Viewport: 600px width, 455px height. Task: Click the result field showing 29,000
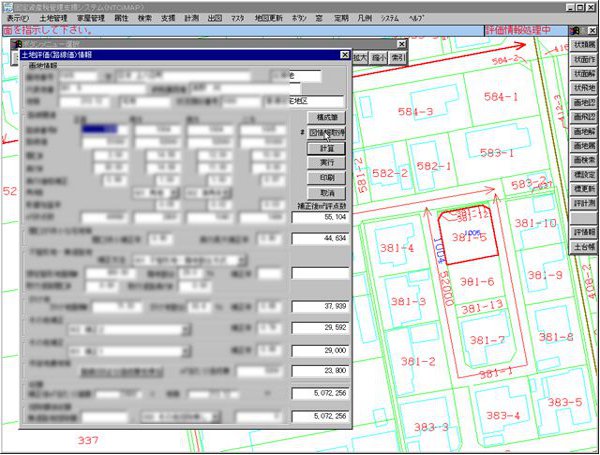click(320, 351)
